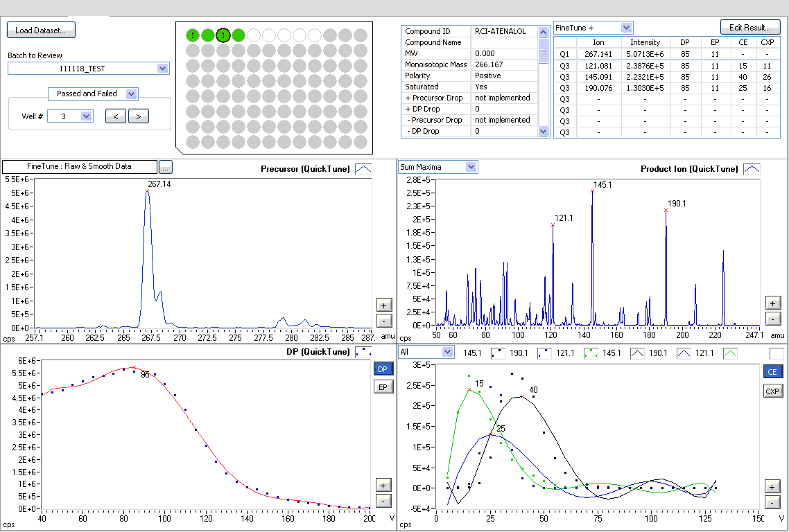Zoom out the CE plot with - button
789x532 pixels.
pos(772,502)
